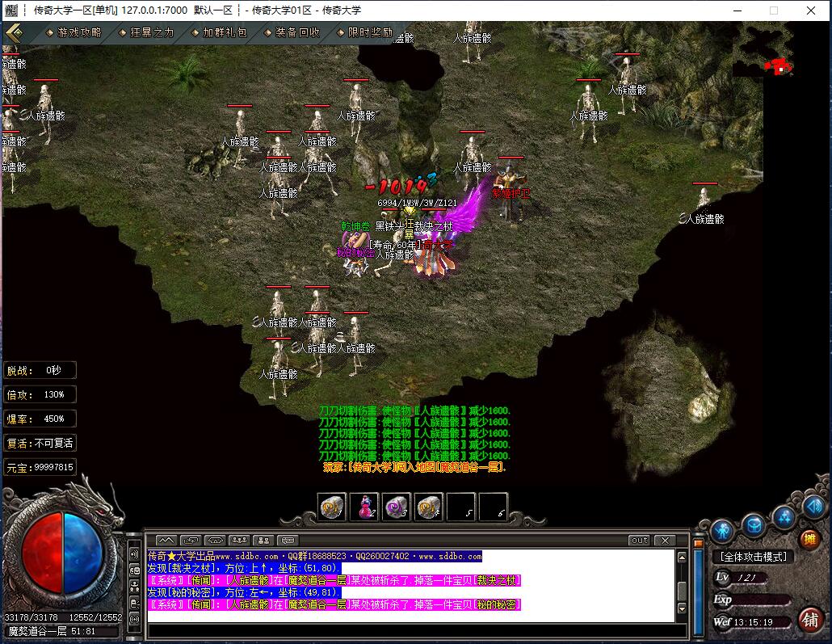Click the 'out' button on the chat bar
Image resolution: width=832 pixels, height=644 pixels.
(640, 540)
